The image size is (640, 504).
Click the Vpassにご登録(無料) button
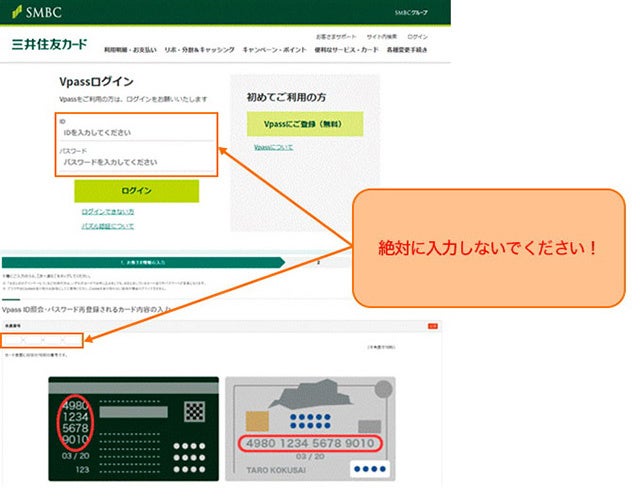click(305, 124)
